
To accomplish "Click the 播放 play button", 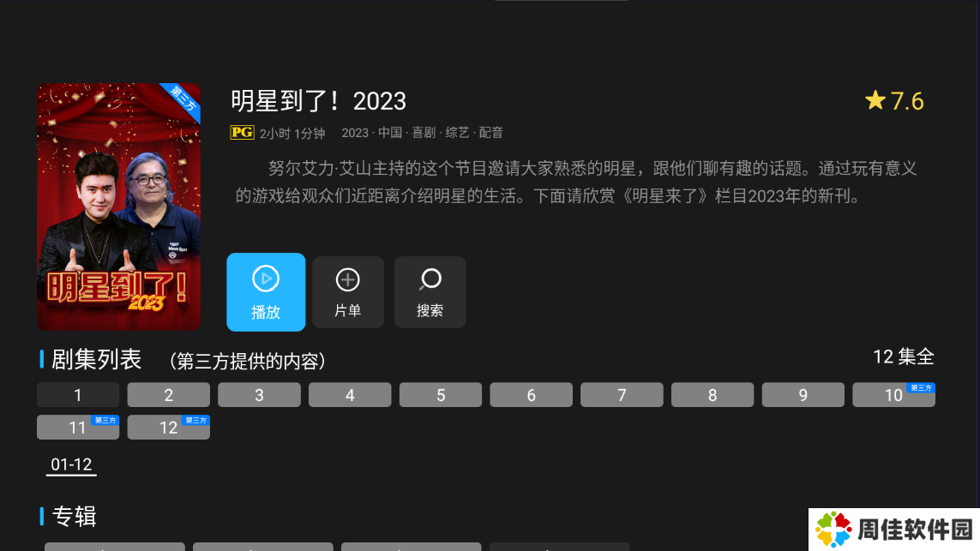I will (x=266, y=291).
